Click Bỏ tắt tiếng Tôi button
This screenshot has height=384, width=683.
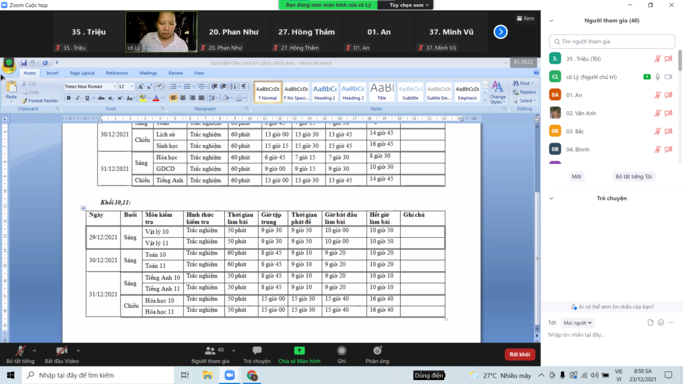pos(634,176)
